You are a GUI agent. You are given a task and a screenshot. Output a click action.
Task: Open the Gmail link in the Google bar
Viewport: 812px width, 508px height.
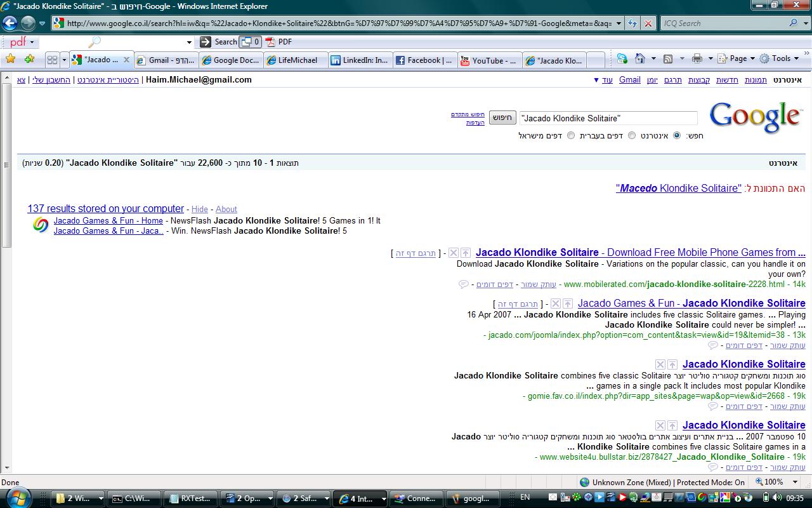(630, 80)
